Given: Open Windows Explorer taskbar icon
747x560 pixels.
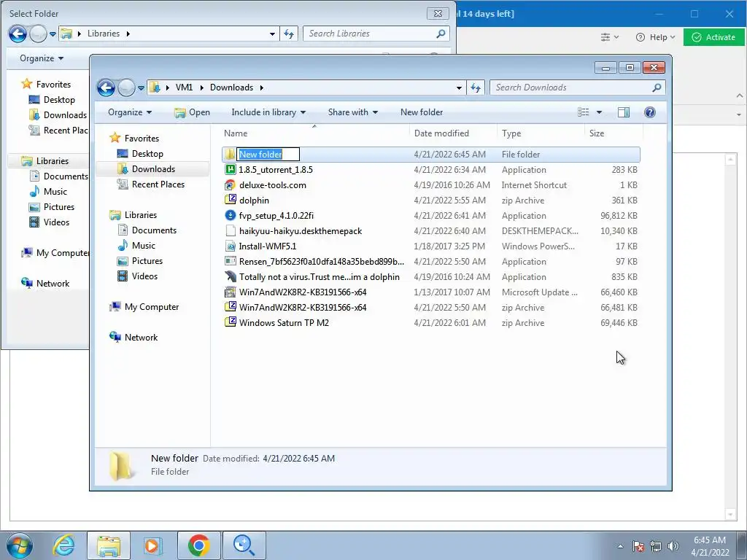Looking at the screenshot, I should [x=109, y=545].
